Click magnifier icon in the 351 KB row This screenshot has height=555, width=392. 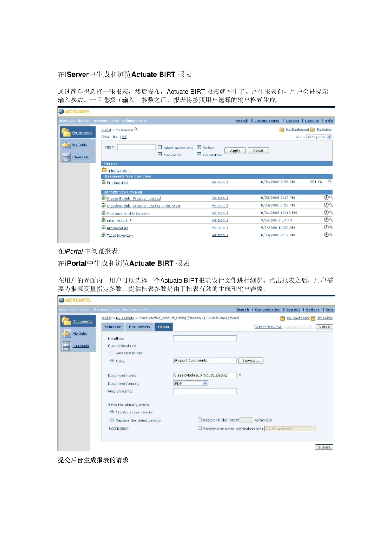point(330,182)
